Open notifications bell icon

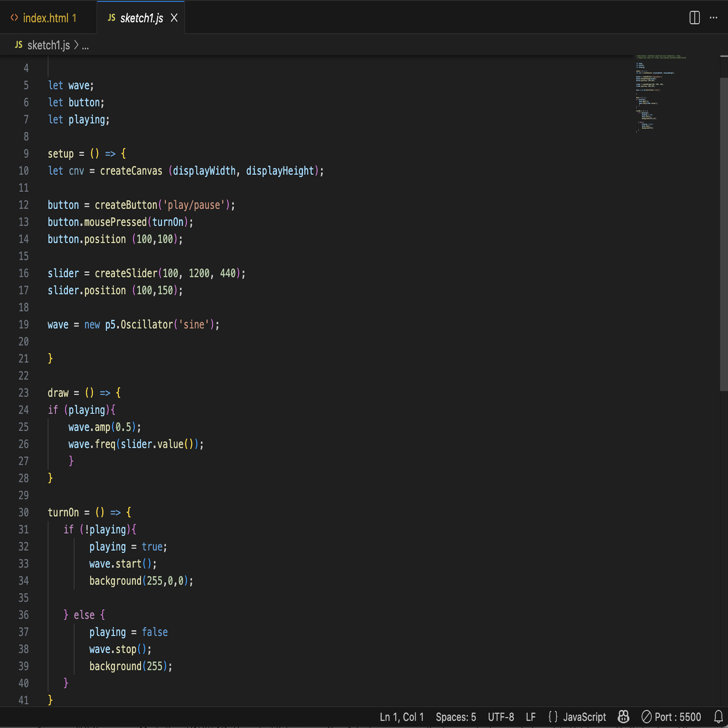(x=718, y=717)
